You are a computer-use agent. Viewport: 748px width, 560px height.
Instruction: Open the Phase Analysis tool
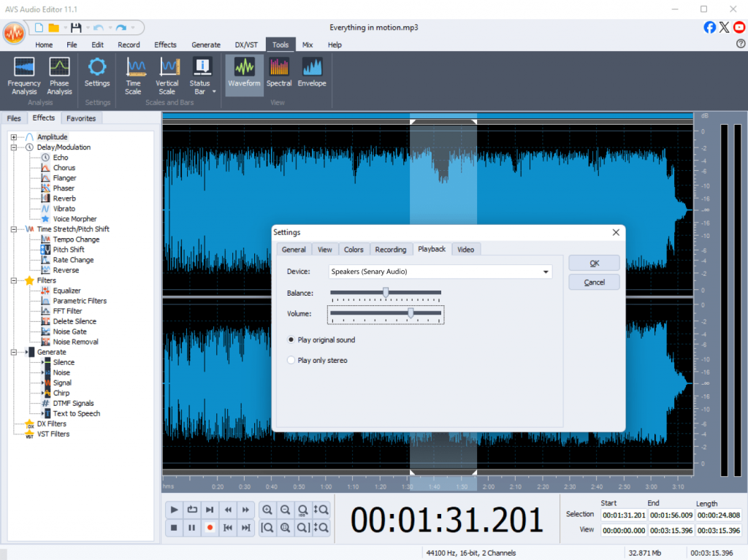[x=59, y=76]
